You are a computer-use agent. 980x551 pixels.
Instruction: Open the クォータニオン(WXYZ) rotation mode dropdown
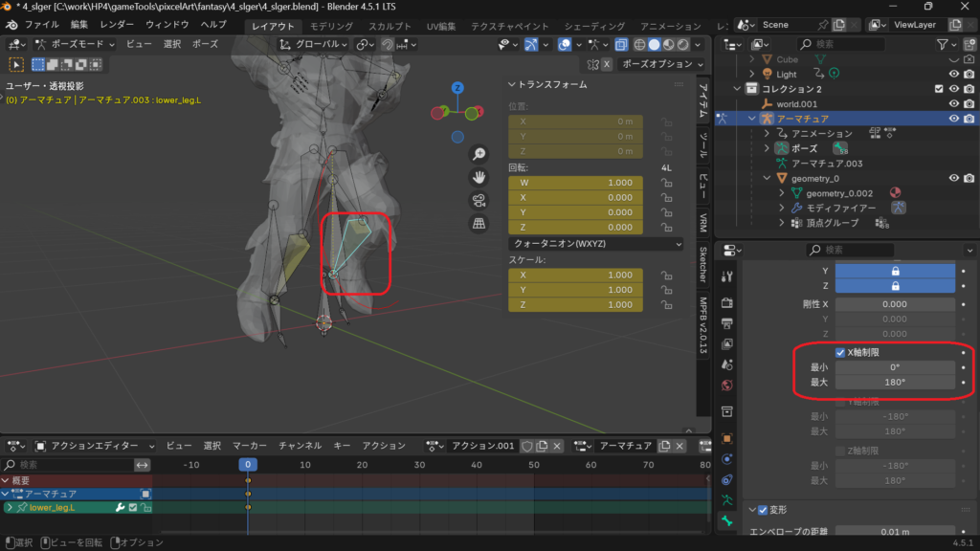click(596, 244)
